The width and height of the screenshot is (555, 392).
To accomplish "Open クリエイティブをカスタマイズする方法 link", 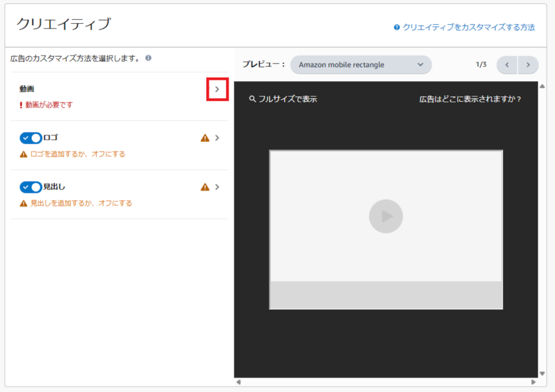I will [x=468, y=28].
